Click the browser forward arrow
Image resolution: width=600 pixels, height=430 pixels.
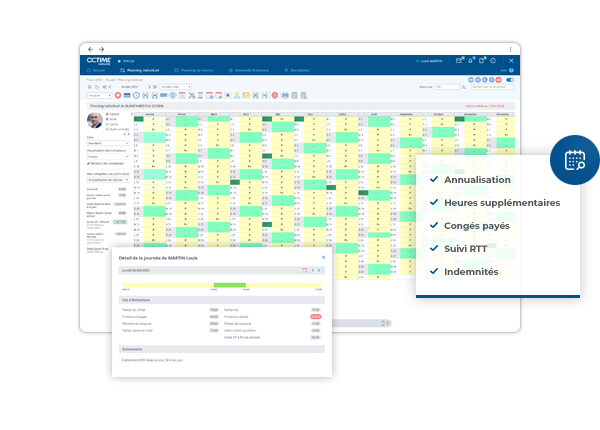click(101, 49)
